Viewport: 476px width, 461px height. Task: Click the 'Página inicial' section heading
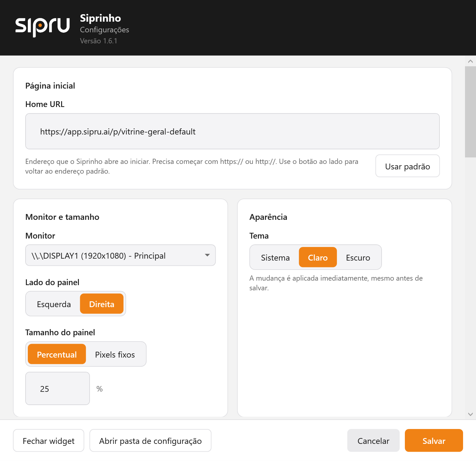pos(50,86)
